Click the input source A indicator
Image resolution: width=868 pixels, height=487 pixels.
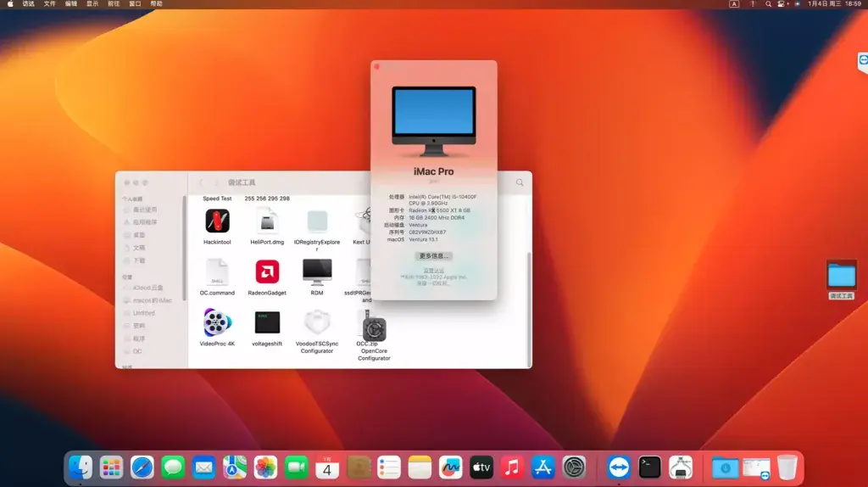[734, 4]
